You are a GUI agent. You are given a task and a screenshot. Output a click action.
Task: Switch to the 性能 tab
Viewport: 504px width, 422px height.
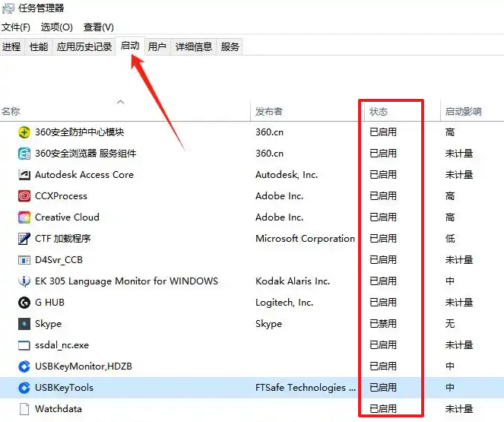39,47
